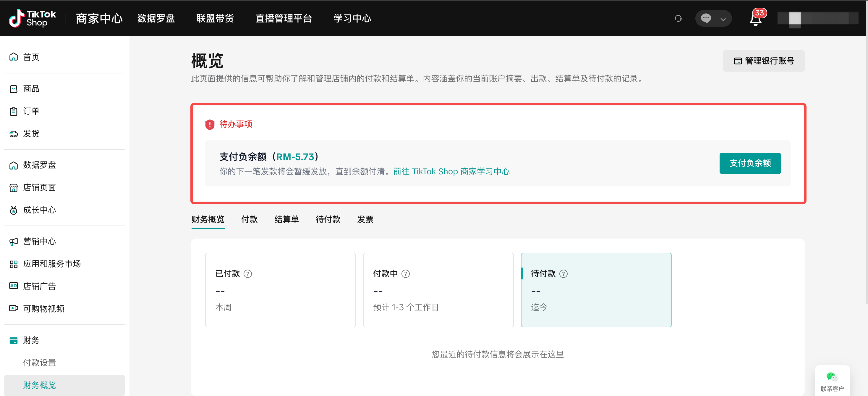Viewport: 868px width, 396px height.
Task: Click the TikTok Shop logo
Action: [x=32, y=18]
